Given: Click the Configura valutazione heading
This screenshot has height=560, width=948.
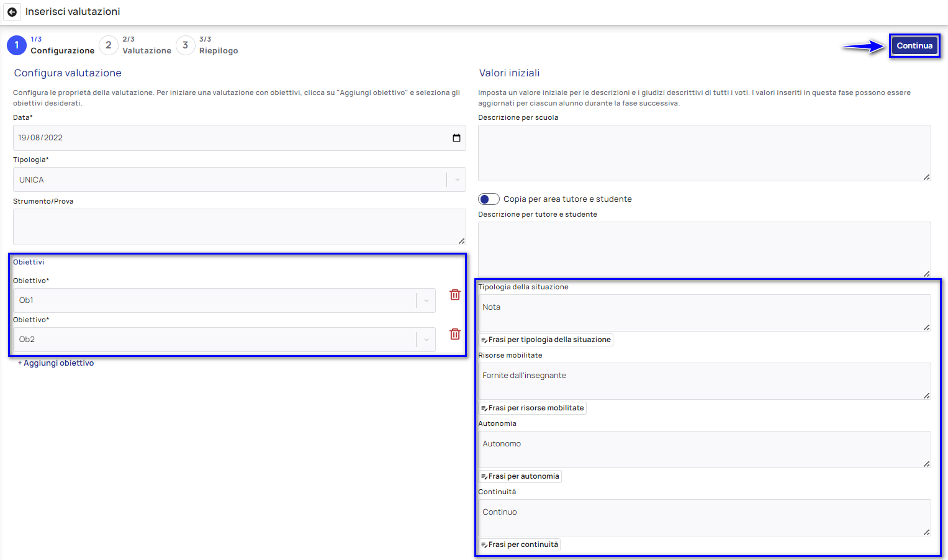Looking at the screenshot, I should coord(68,73).
